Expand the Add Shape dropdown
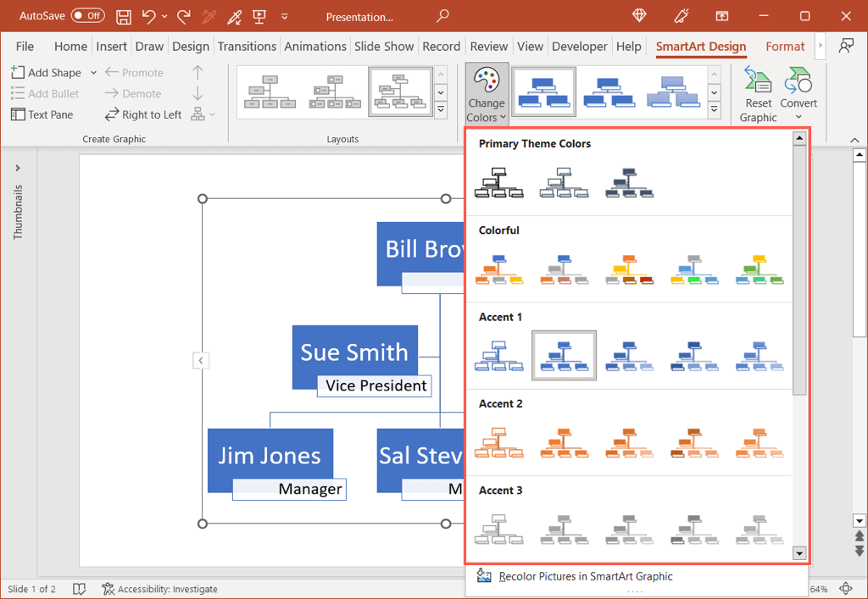Image resolution: width=868 pixels, height=599 pixels. 93,72
